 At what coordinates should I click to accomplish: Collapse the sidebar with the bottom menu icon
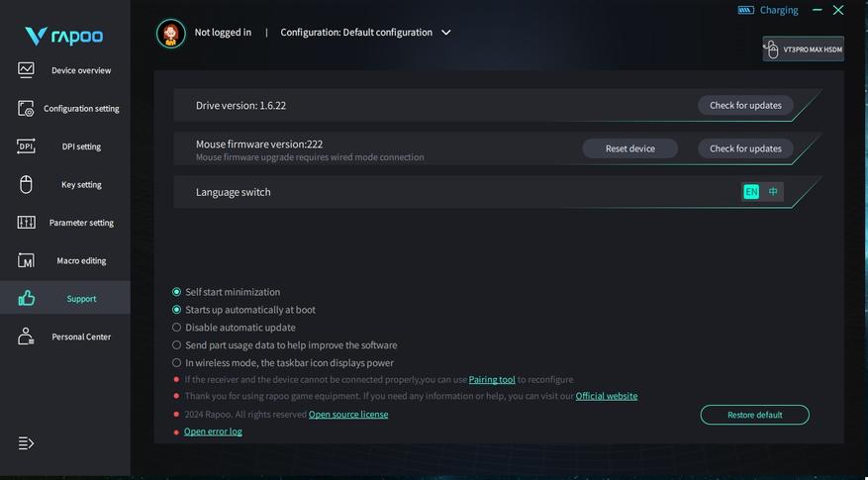[26, 443]
